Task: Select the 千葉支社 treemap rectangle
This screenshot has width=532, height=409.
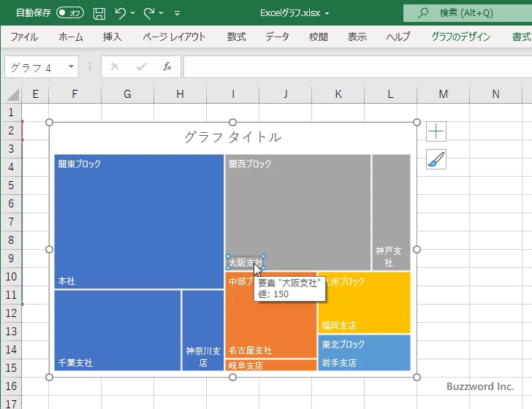Action: point(118,330)
